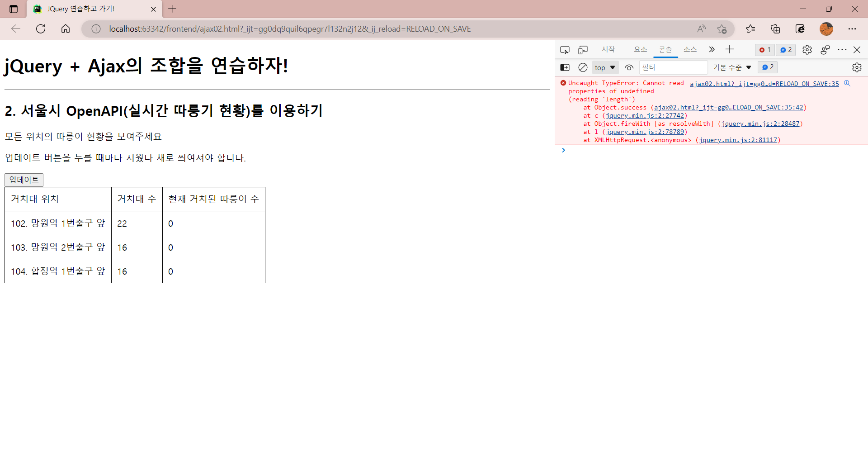
Task: Toggle the console sidebar
Action: pyautogui.click(x=565, y=67)
